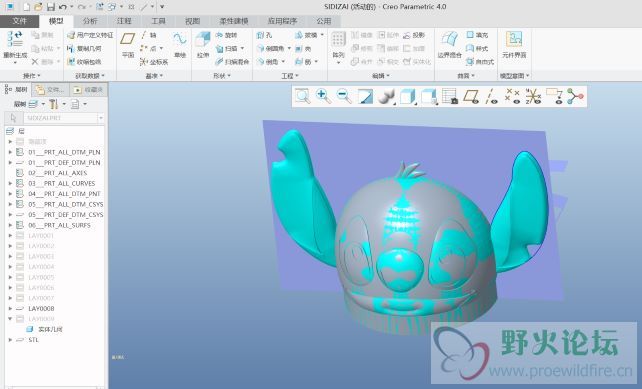Switch to the 分析 ribbon tab
642x389 pixels.
[90, 21]
